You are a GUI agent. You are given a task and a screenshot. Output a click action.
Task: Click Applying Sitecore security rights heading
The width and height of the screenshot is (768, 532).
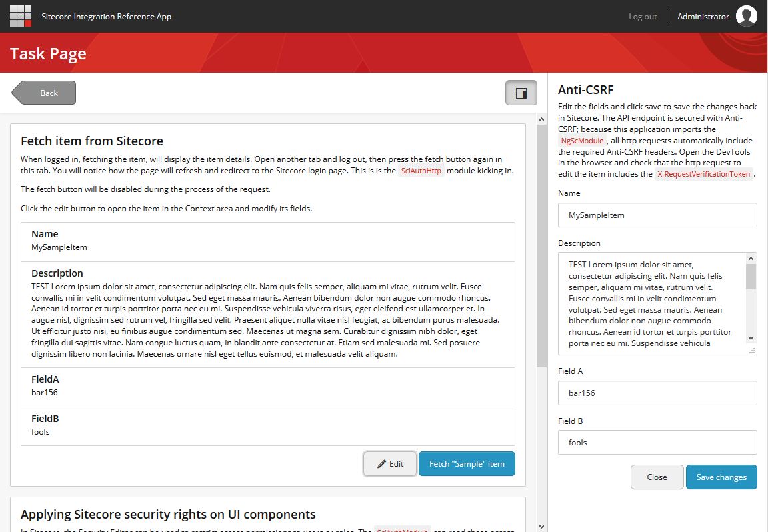[168, 515]
